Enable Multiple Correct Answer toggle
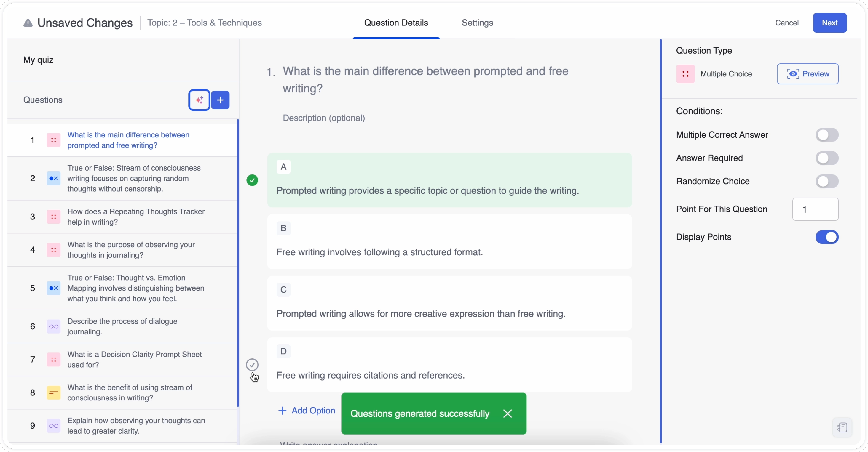 (x=827, y=135)
